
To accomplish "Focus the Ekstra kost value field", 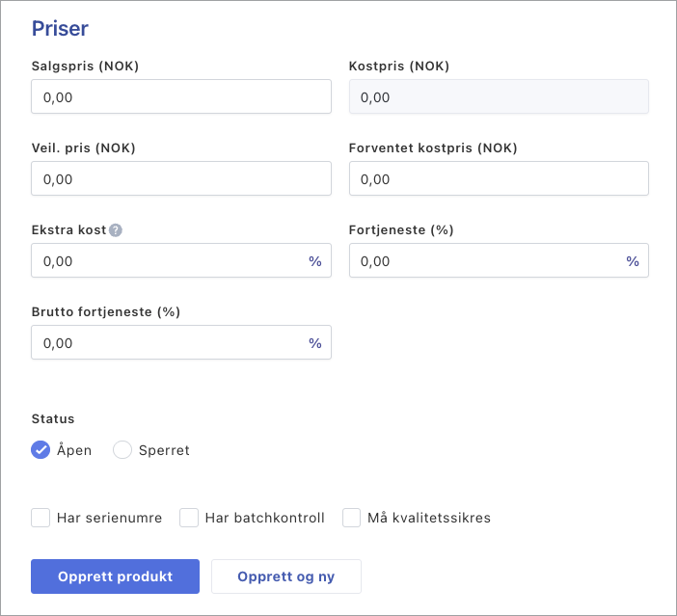I will (x=164, y=261).
